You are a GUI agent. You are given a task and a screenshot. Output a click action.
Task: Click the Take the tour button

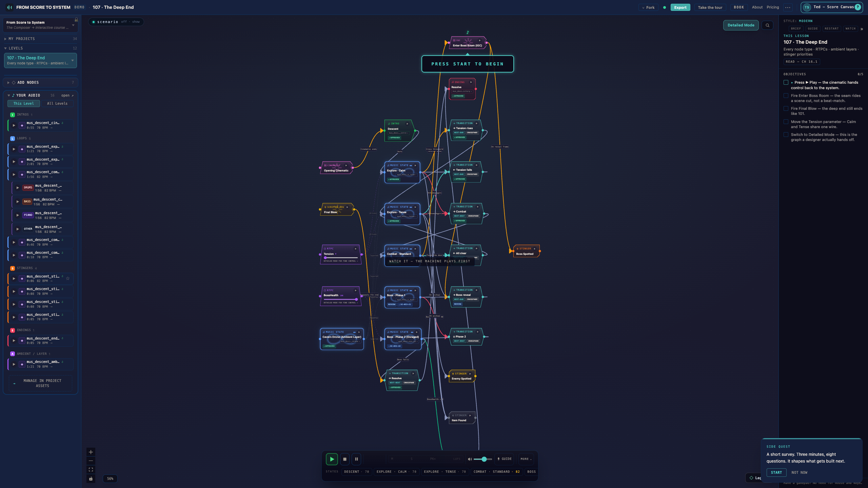click(710, 7)
